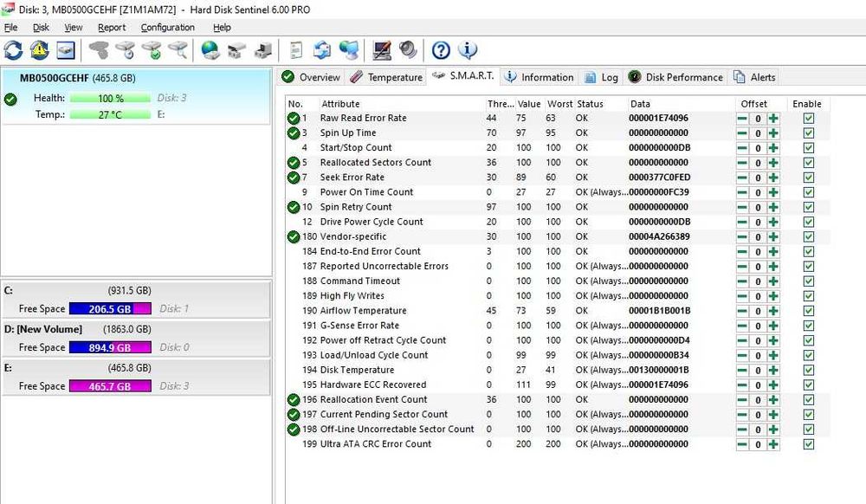Screen dimensions: 866x504
Task: Click the disk with green checkmark icon
Action: pyautogui.click(x=152, y=50)
